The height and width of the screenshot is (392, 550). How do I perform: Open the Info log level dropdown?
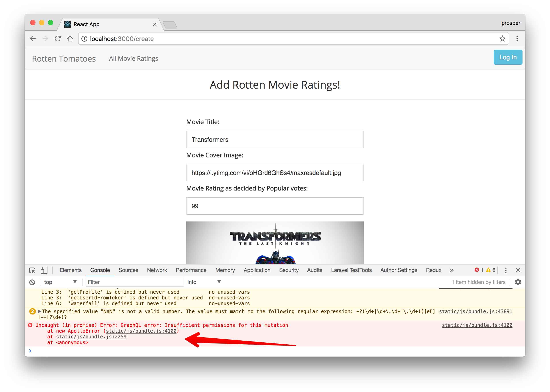tap(204, 282)
